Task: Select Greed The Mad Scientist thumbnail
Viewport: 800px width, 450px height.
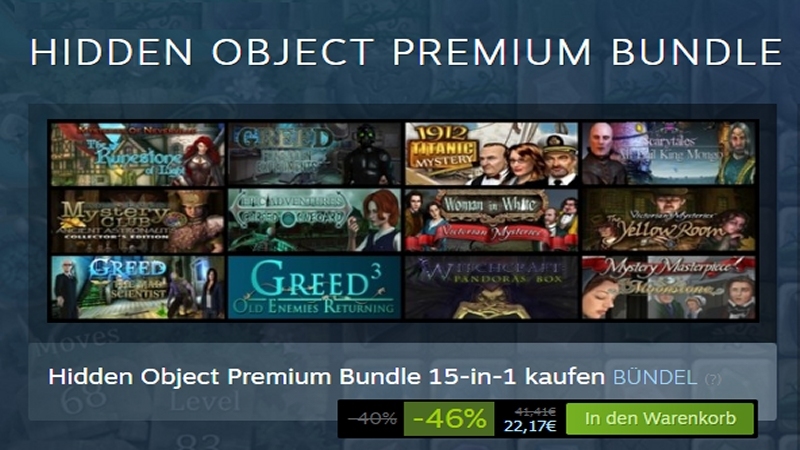Action: 138,287
